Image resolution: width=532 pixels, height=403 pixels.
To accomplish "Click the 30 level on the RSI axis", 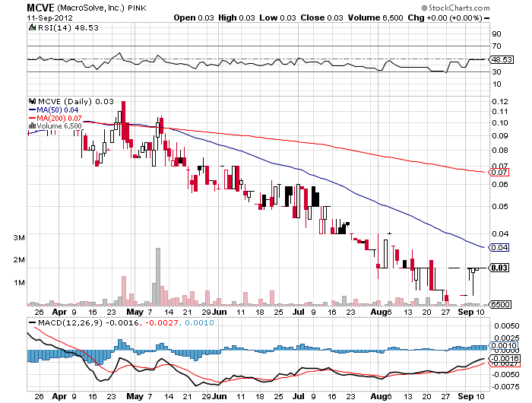I will point(497,71).
